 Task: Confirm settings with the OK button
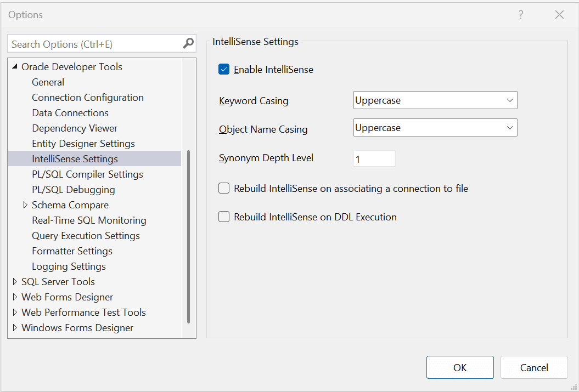pyautogui.click(x=460, y=367)
